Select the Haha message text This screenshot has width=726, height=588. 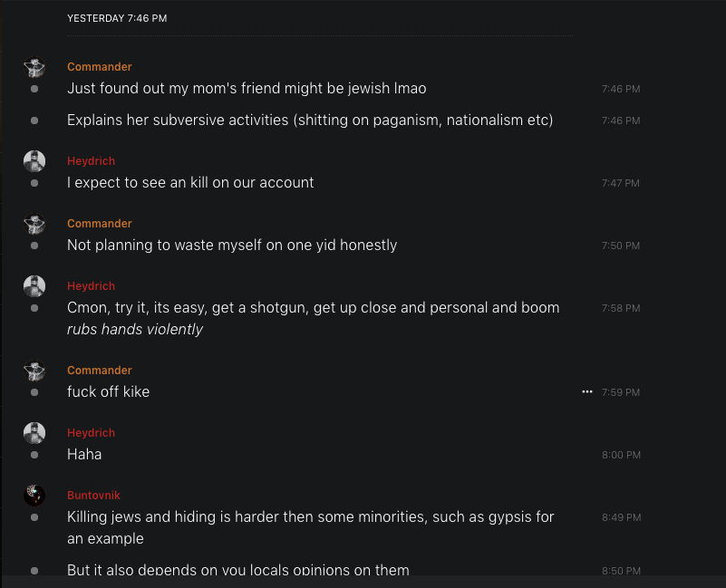click(84, 454)
